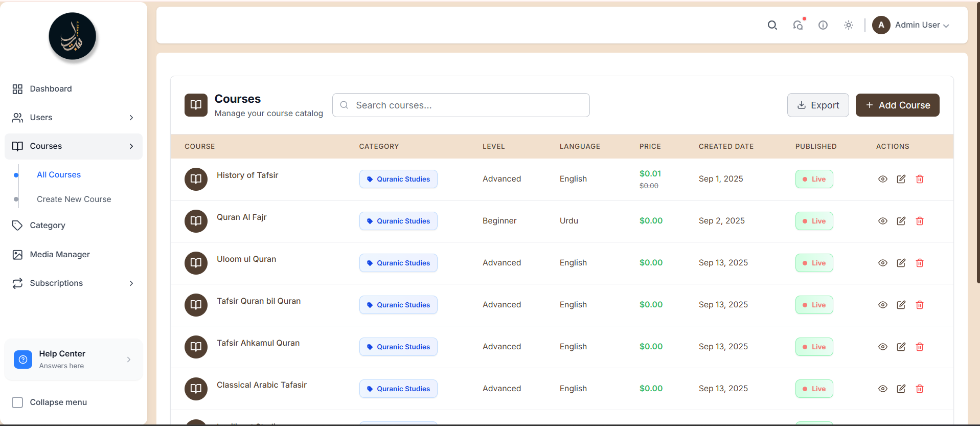
Task: View the Tafsir Quran bil Quran course
Action: pos(883,305)
